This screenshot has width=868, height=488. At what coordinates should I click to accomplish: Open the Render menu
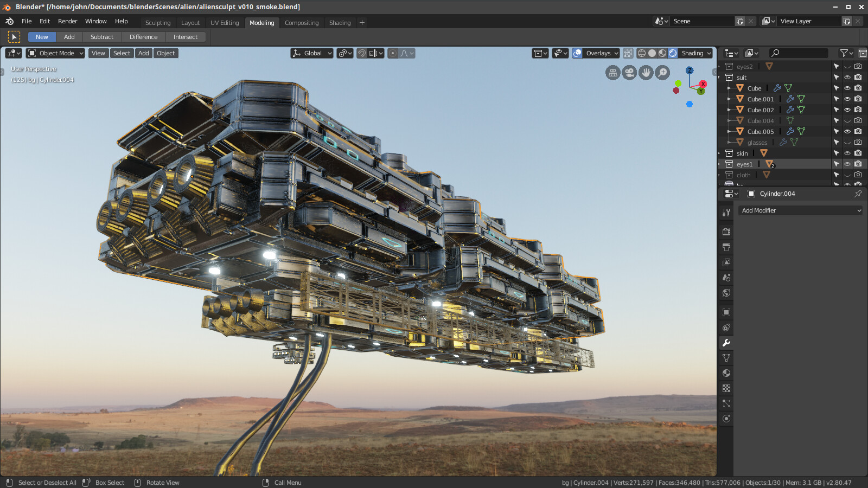[x=68, y=21]
